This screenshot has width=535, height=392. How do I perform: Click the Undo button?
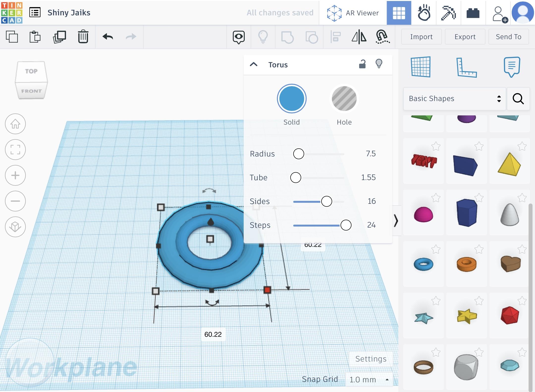[x=107, y=37]
